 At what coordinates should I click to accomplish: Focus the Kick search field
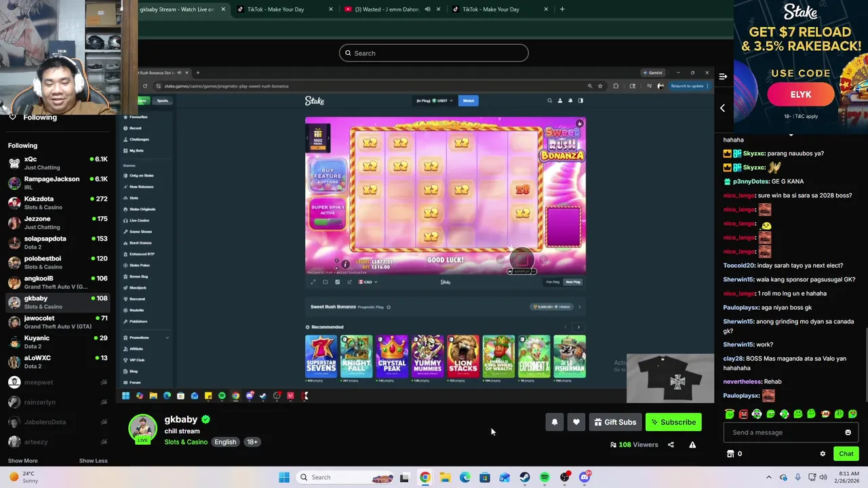pyautogui.click(x=434, y=53)
